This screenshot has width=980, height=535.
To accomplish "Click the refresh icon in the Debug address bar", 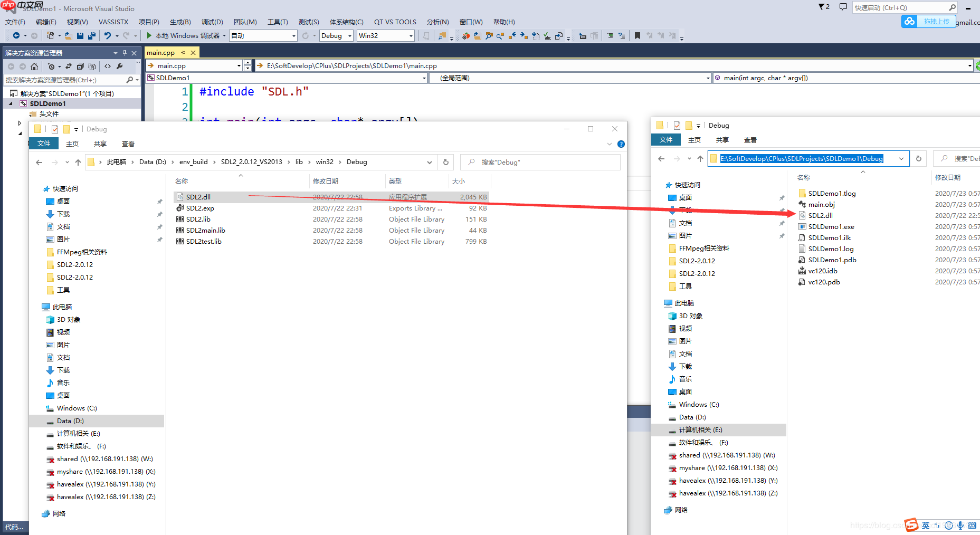I will (x=918, y=158).
